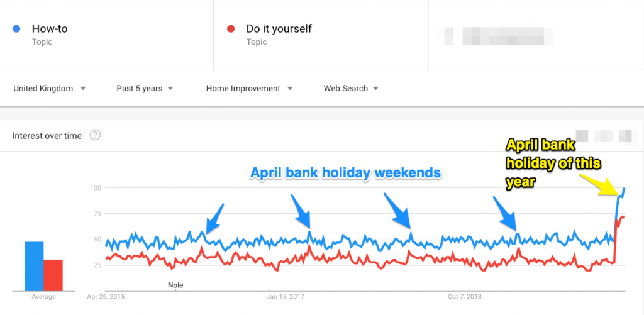Open the United Kingdom region dropdown
Viewport: 644px width, 315px height.
point(50,88)
